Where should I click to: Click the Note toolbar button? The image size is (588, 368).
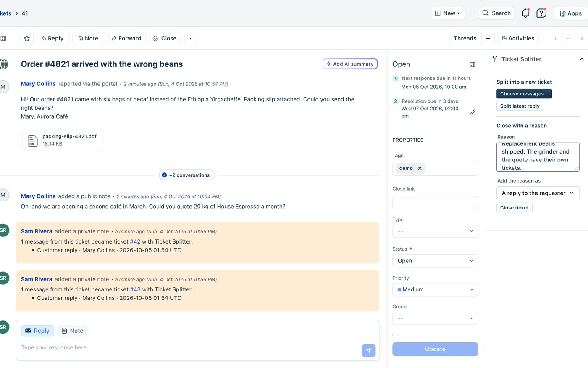89,38
